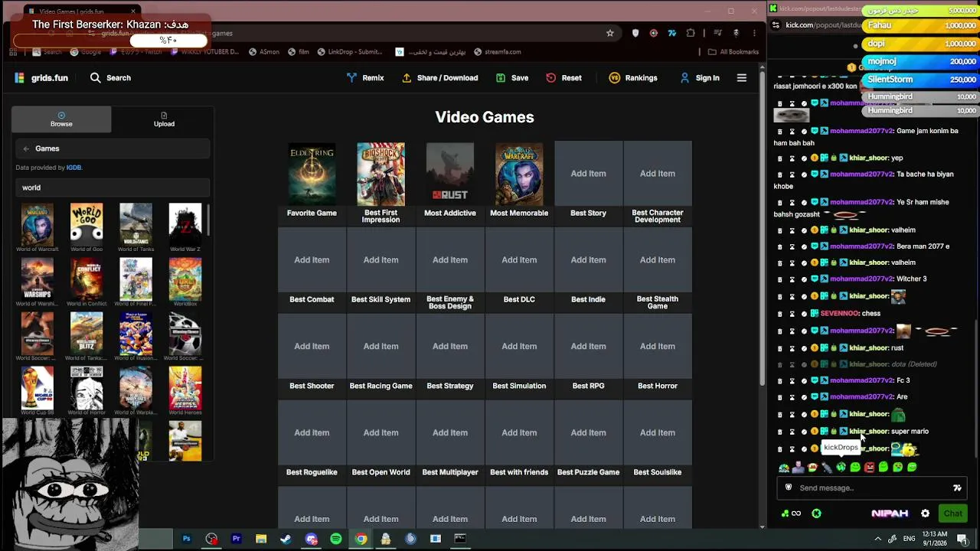Screen dimensions: 980x551
Task: Add an item to the Best Shooter slot
Action: pyautogui.click(x=312, y=347)
